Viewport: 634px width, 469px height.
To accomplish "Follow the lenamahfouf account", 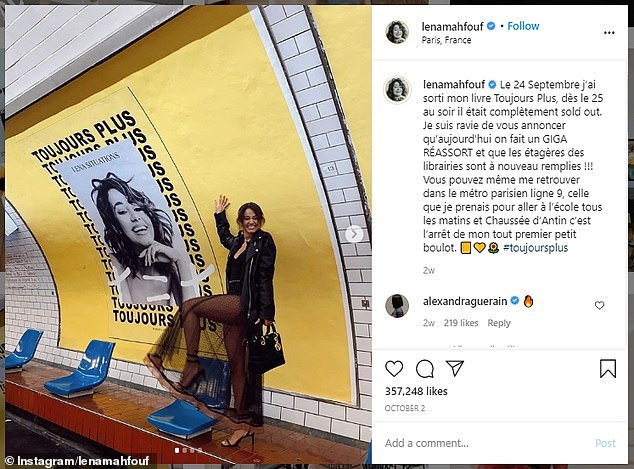I will coord(523,26).
